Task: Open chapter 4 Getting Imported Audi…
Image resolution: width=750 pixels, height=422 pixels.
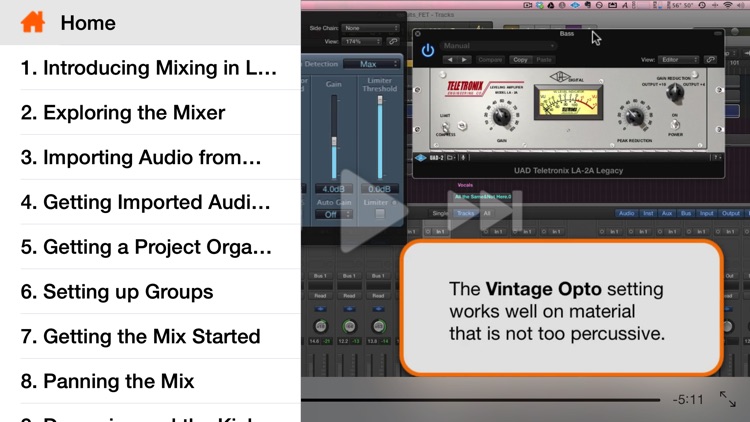Action: point(150,202)
